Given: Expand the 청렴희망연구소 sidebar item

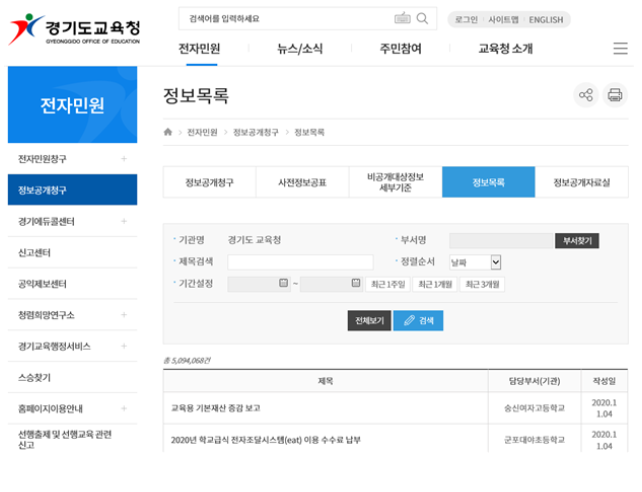Looking at the screenshot, I should [124, 315].
